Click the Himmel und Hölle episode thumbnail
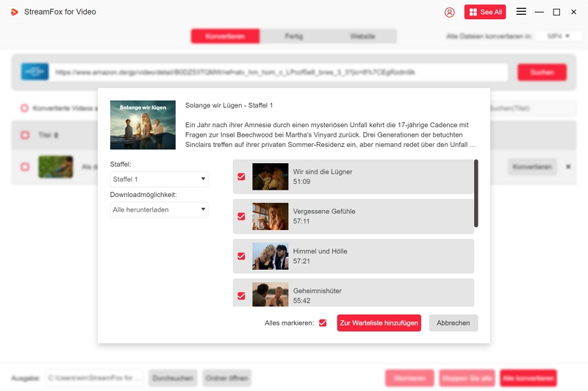 click(x=270, y=257)
